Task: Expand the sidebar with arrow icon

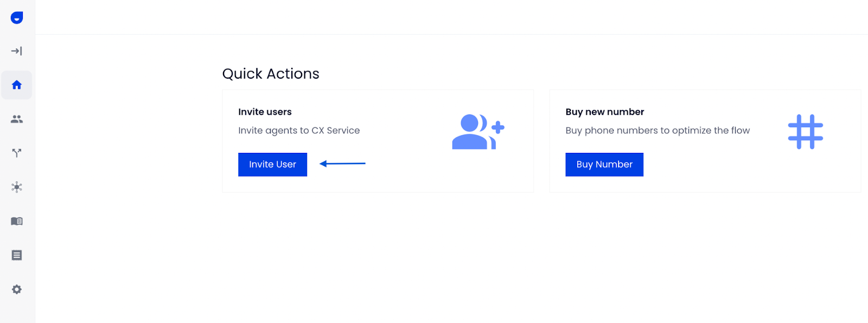Action: (x=17, y=51)
